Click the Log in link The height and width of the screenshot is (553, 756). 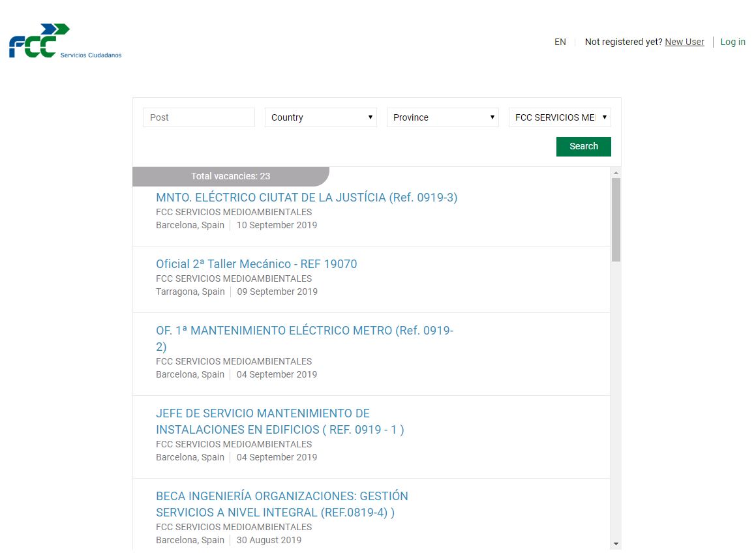733,42
